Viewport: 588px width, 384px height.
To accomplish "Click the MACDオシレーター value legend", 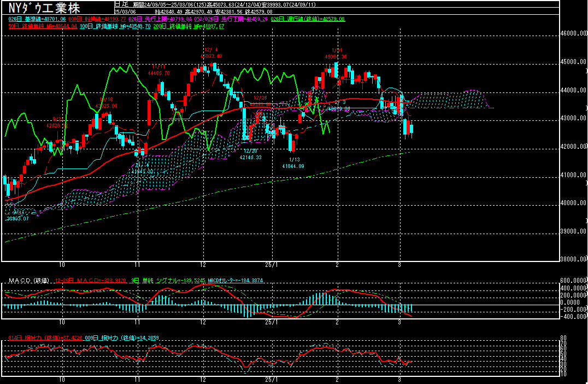I will [x=235, y=281].
